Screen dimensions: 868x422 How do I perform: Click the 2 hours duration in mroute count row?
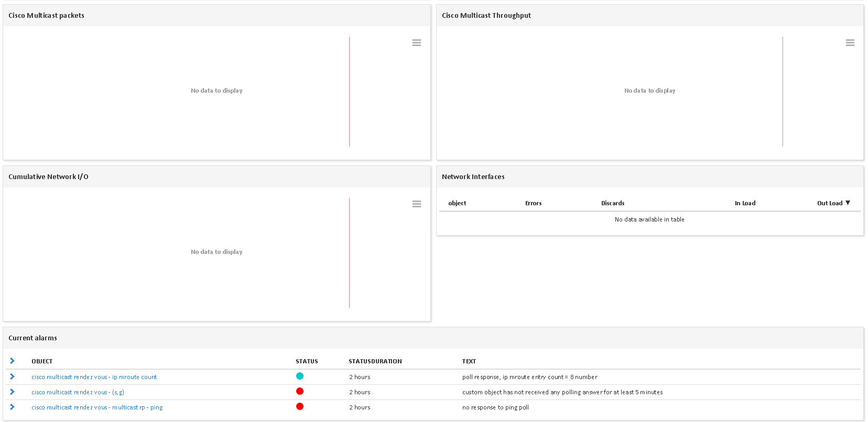(360, 377)
